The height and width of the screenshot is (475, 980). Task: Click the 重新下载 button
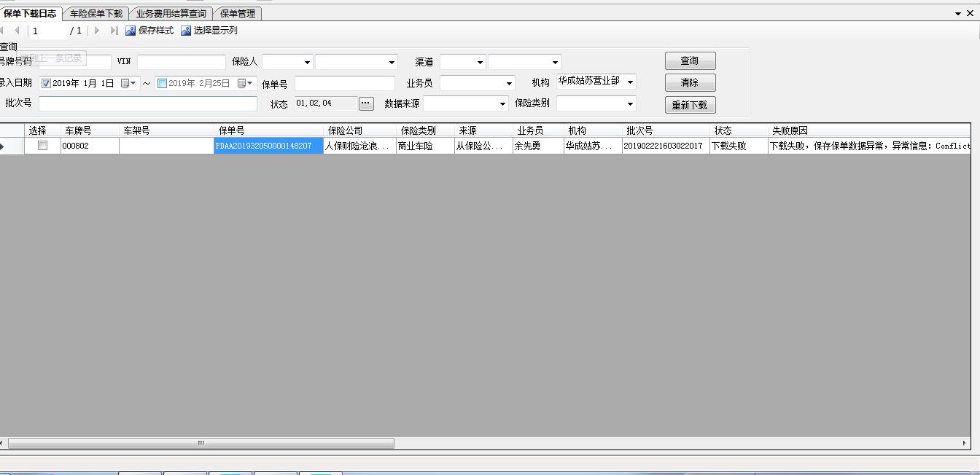point(690,105)
